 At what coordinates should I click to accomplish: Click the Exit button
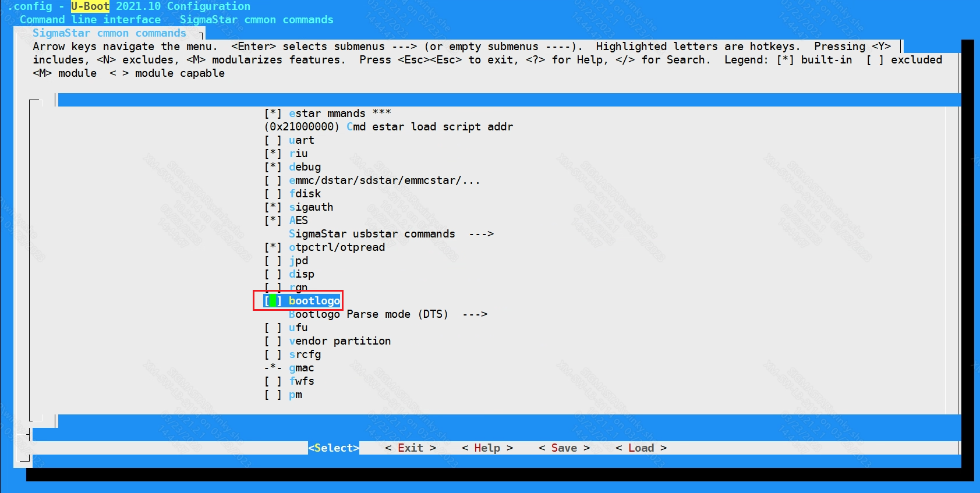pyautogui.click(x=411, y=448)
